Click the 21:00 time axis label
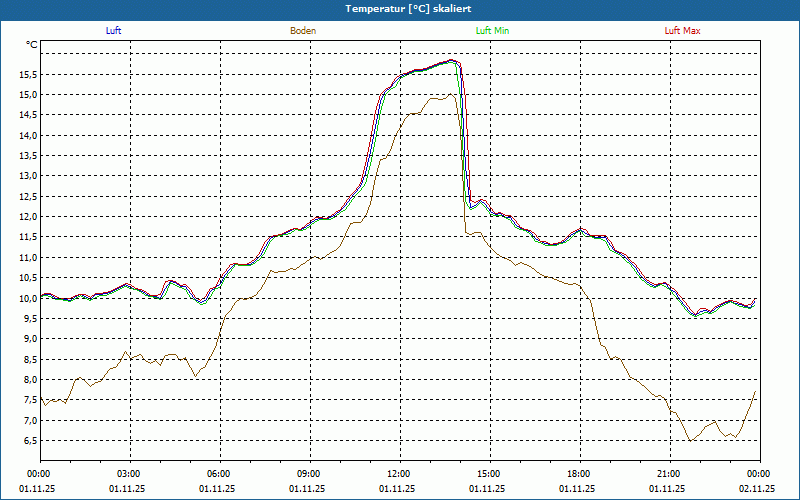Image resolution: width=800 pixels, height=500 pixels. point(670,474)
